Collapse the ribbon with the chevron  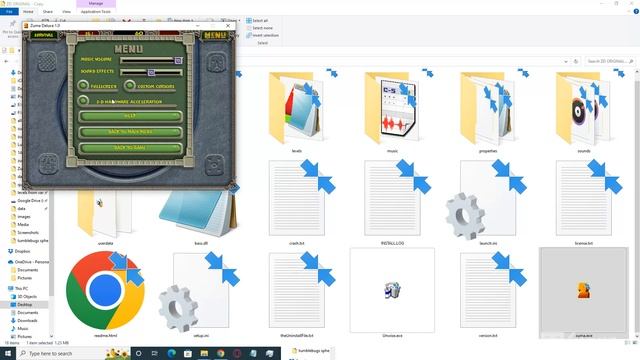pyautogui.click(x=629, y=11)
